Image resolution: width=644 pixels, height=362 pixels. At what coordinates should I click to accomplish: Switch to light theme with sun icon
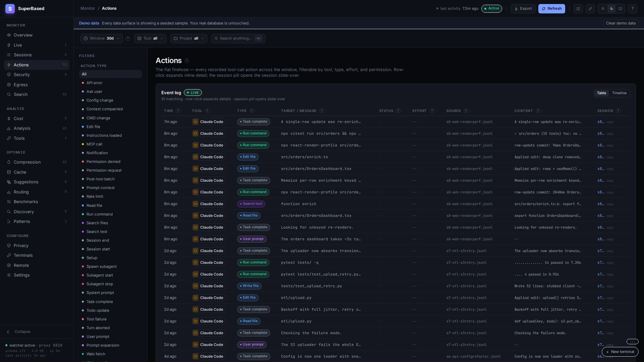[x=603, y=9]
